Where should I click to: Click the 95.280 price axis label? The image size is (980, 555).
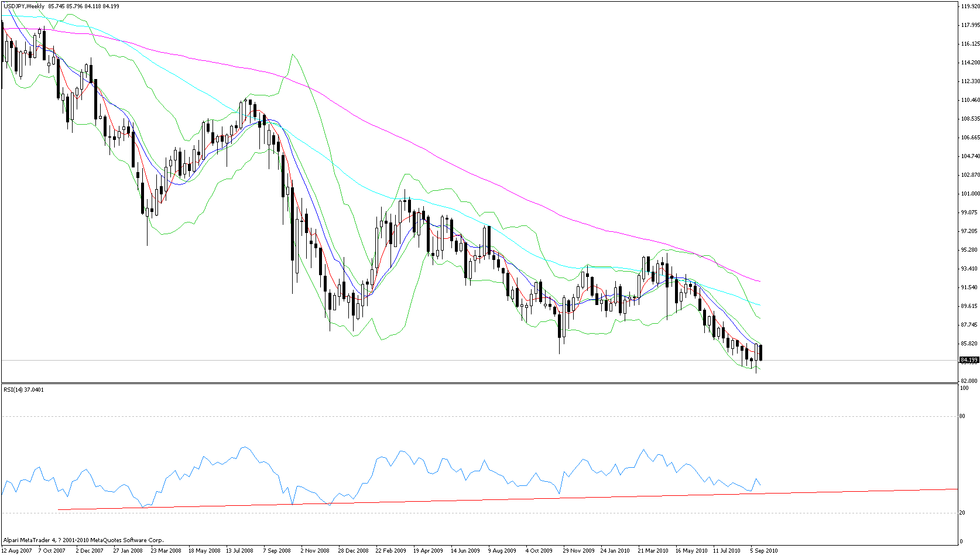969,250
